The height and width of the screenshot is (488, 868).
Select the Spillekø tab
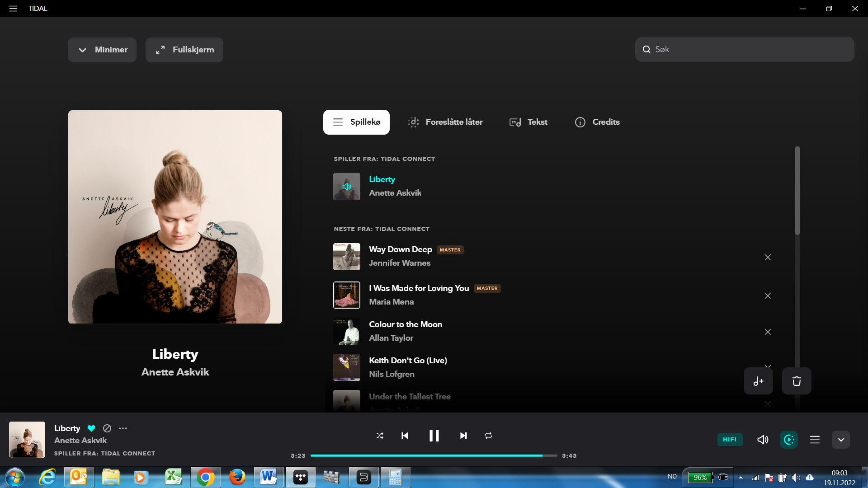tap(356, 122)
